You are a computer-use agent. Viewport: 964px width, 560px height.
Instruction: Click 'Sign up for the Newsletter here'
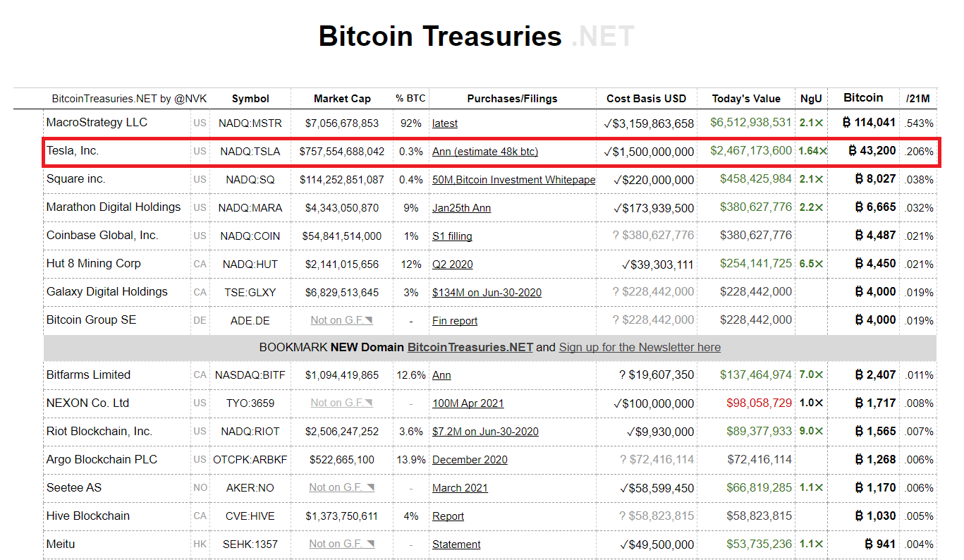(640, 347)
